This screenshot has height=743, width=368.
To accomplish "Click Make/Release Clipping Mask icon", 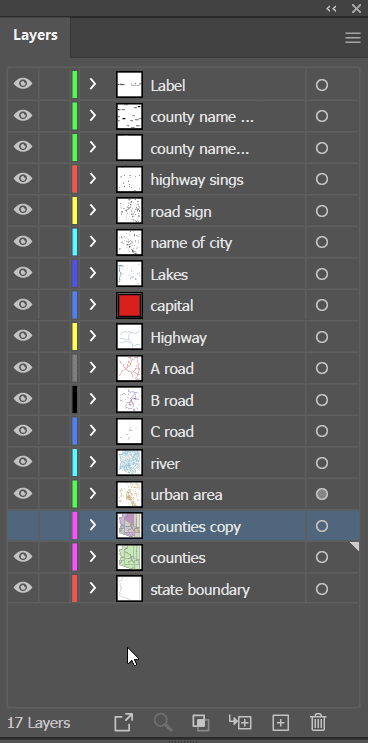I will click(x=201, y=723).
